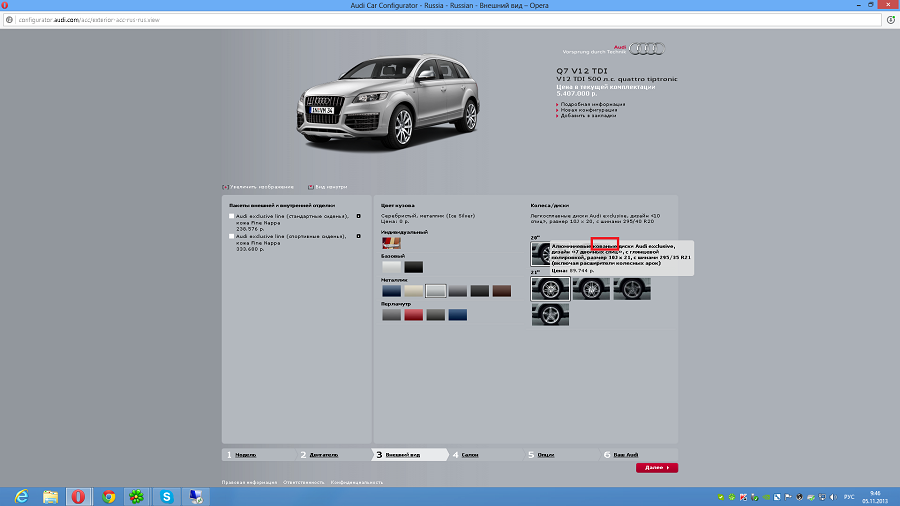
Task: Select dark charcoal Металлик swatch
Action: pyautogui.click(x=480, y=291)
